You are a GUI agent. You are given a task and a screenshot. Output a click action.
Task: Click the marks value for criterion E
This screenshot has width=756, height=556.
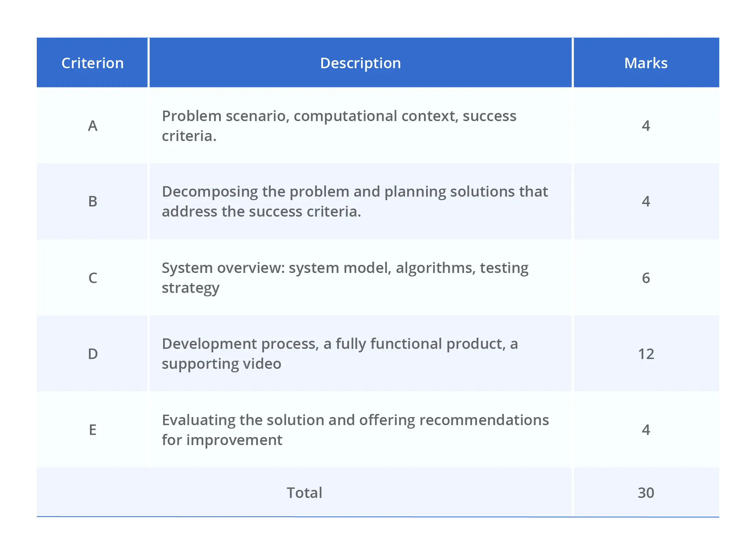pyautogui.click(x=646, y=430)
